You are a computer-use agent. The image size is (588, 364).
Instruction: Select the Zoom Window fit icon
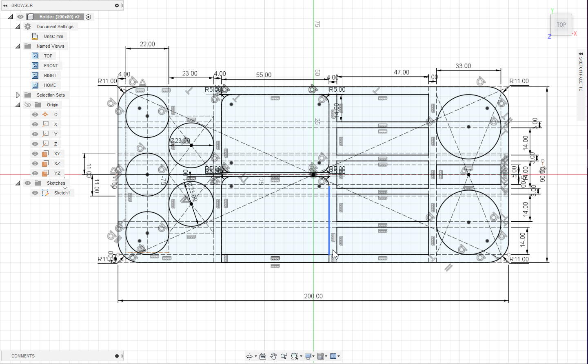pyautogui.click(x=295, y=356)
